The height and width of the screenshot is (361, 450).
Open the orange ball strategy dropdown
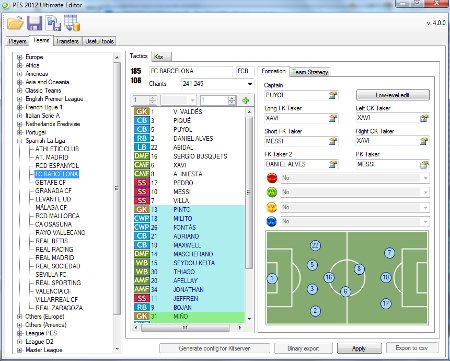(425, 207)
